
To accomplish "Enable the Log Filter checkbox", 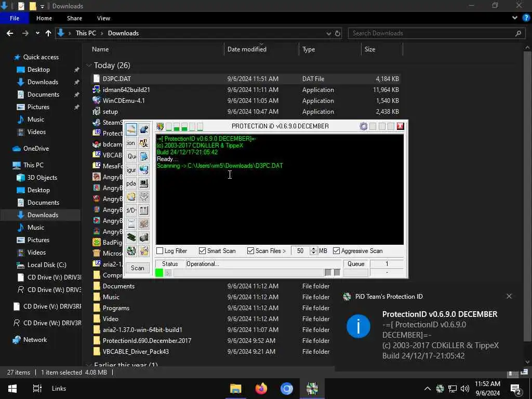I will coord(160,251).
